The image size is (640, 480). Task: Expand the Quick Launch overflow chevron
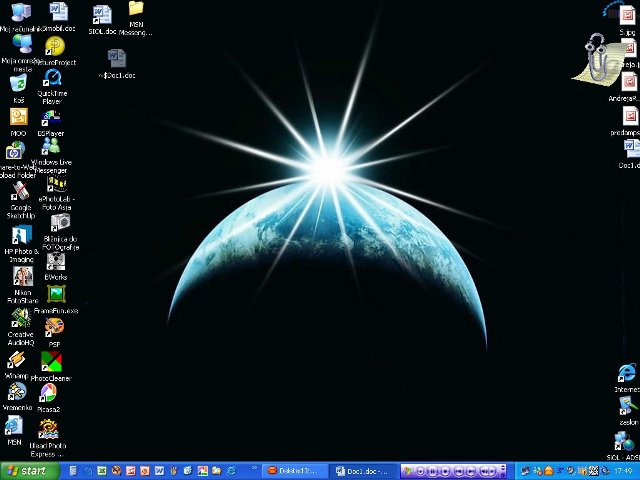click(254, 468)
